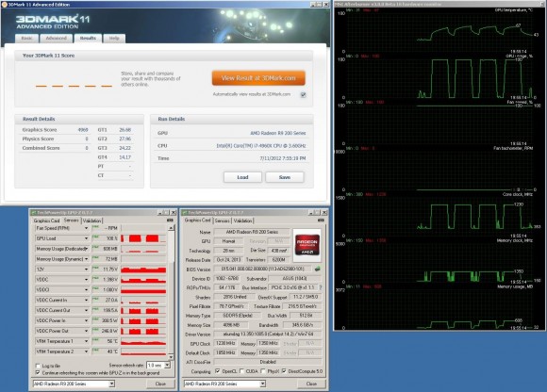This screenshot has width=547, height=392.
Task: Open Graphics Card tab in GPU-Z sensors window
Action: (x=47, y=220)
